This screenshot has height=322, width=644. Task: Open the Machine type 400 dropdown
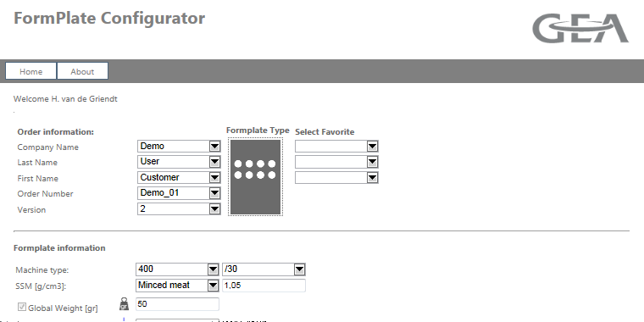coord(177,269)
